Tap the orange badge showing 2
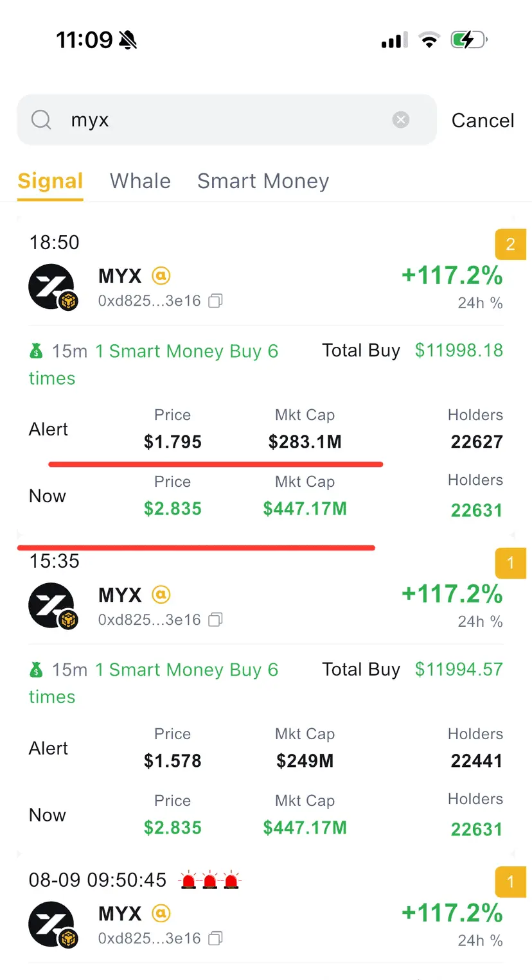Screen dimensions: 532x980 click(x=511, y=244)
